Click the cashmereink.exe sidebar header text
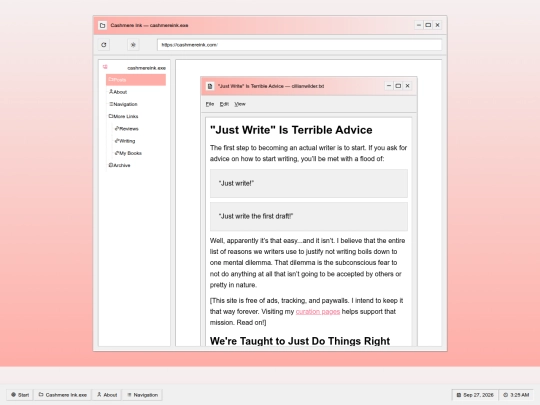Viewport: 540px width, 405px height. tap(146, 68)
